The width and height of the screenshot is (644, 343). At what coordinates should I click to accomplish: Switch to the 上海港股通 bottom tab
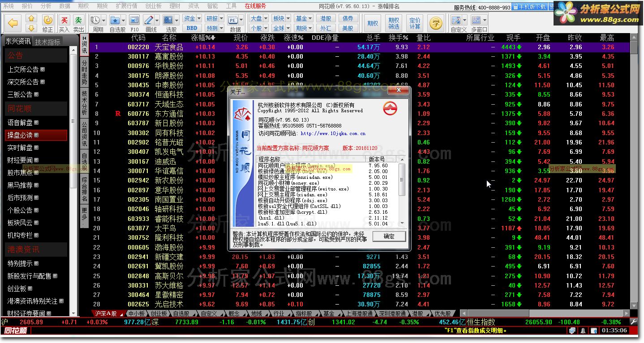pyautogui.click(x=359, y=314)
